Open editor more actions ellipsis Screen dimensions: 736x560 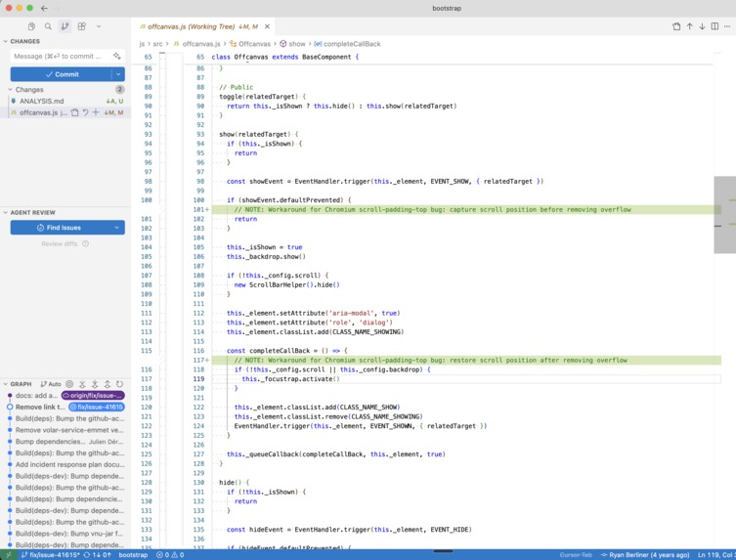point(727,26)
